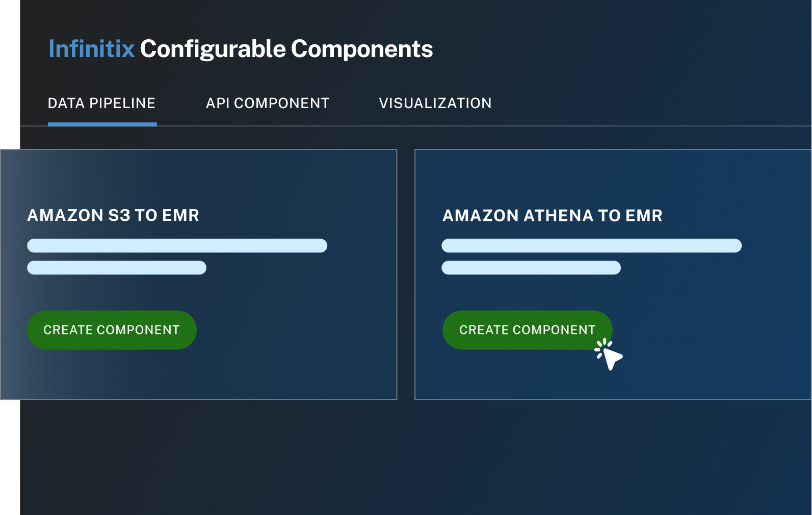Open the API Component tab
The image size is (812, 515).
(268, 103)
